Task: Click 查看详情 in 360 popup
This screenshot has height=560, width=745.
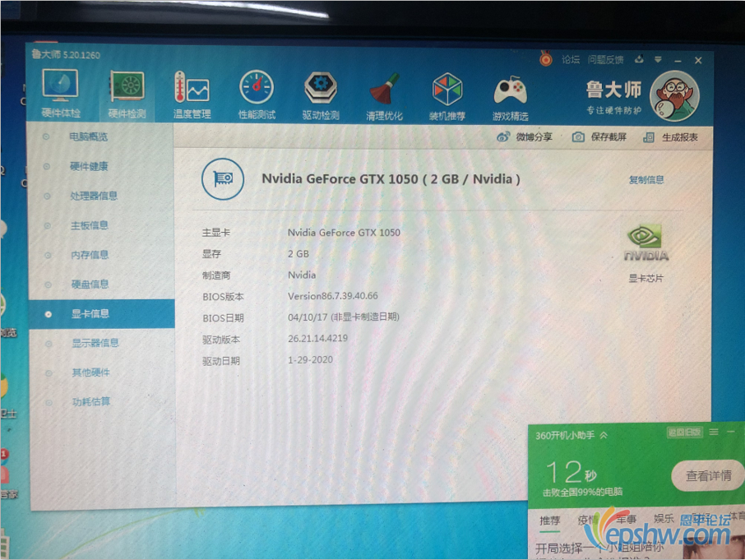Action: tap(708, 475)
